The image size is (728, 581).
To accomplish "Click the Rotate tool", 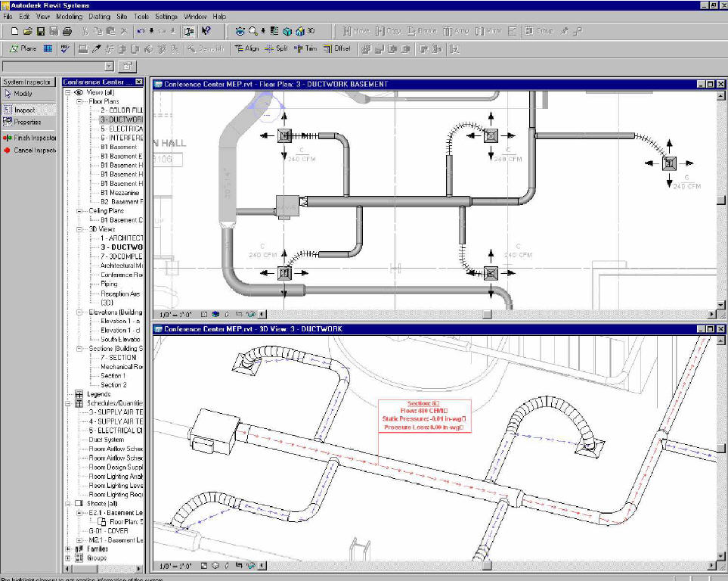I will (422, 31).
